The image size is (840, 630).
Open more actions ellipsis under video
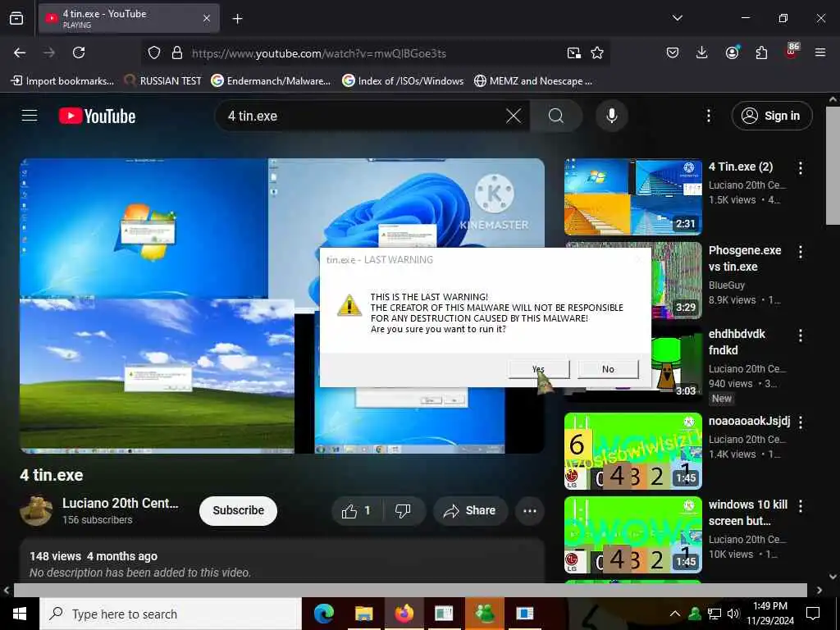pyautogui.click(x=530, y=511)
